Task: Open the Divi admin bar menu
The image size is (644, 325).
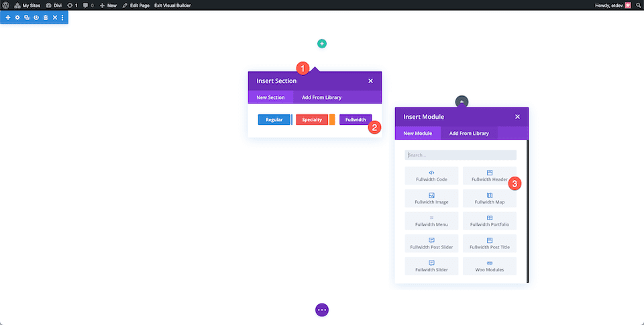Action: coord(54,5)
